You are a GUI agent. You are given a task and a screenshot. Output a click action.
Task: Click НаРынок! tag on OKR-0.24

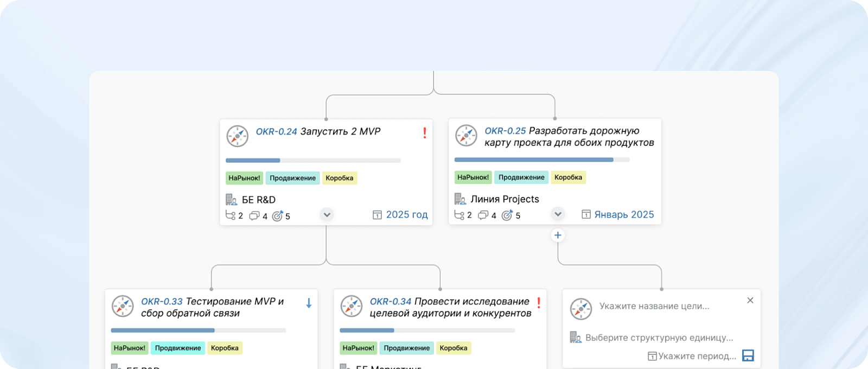pyautogui.click(x=244, y=178)
